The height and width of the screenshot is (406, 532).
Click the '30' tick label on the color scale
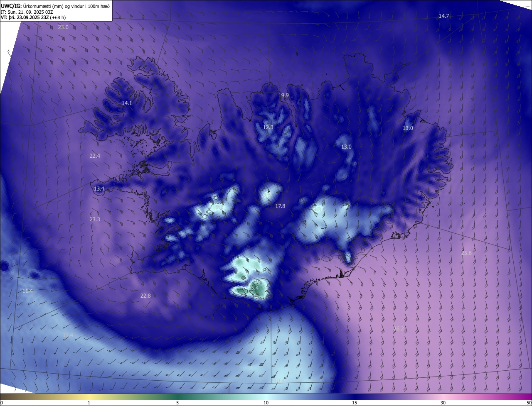click(443, 403)
